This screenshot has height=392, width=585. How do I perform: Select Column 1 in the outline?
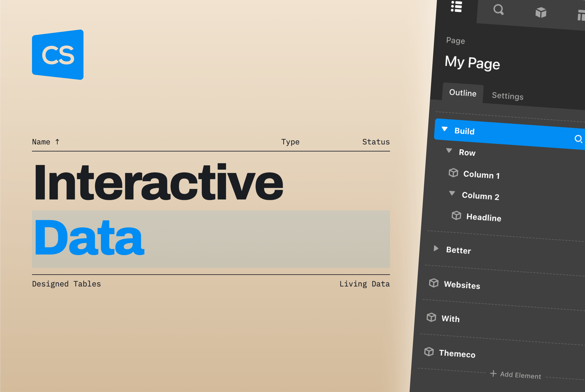481,175
